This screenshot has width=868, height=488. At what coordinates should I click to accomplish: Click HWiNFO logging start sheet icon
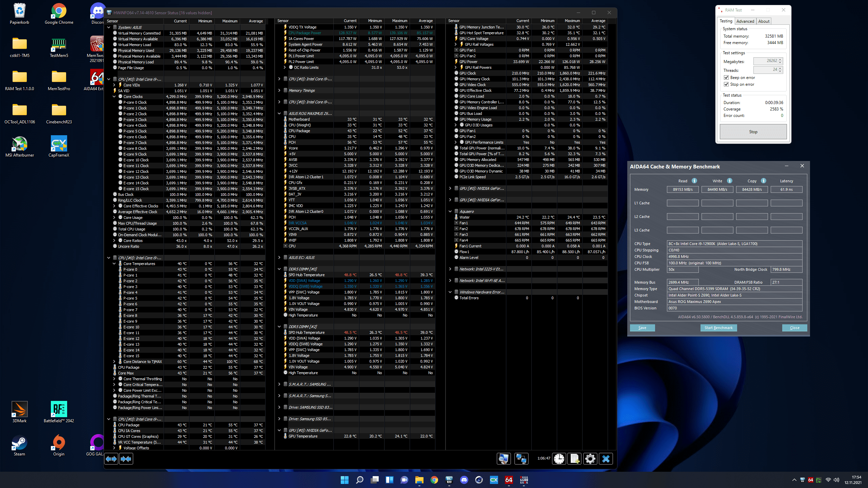tap(575, 459)
